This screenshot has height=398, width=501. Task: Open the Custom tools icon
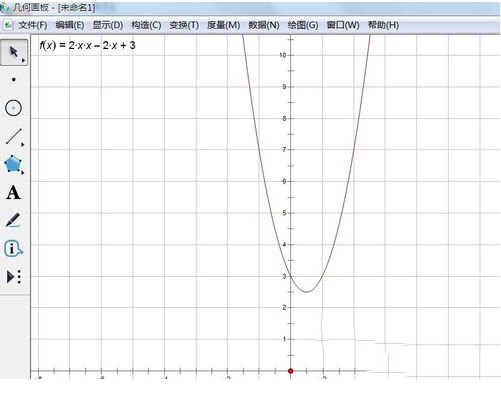click(x=14, y=277)
